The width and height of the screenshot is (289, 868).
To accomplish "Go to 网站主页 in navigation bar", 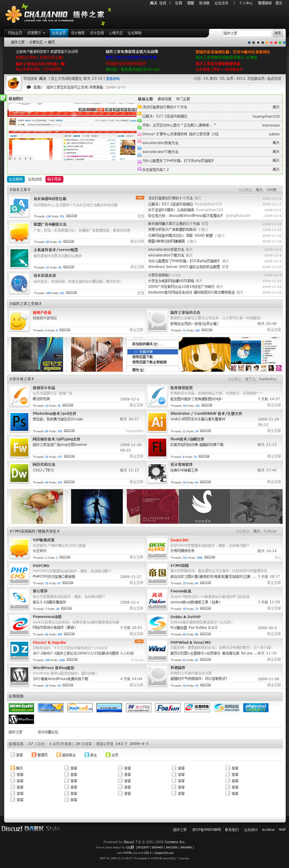I will tap(15, 33).
